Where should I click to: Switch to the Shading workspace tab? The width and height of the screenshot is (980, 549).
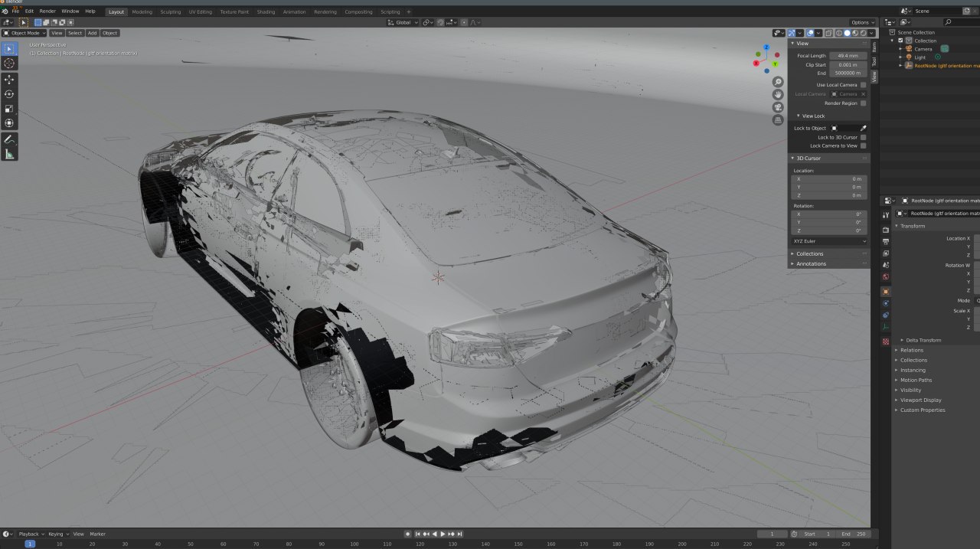266,12
